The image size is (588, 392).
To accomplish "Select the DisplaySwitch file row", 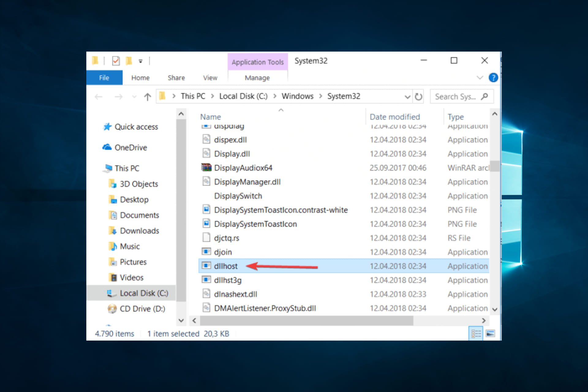I will click(344, 196).
